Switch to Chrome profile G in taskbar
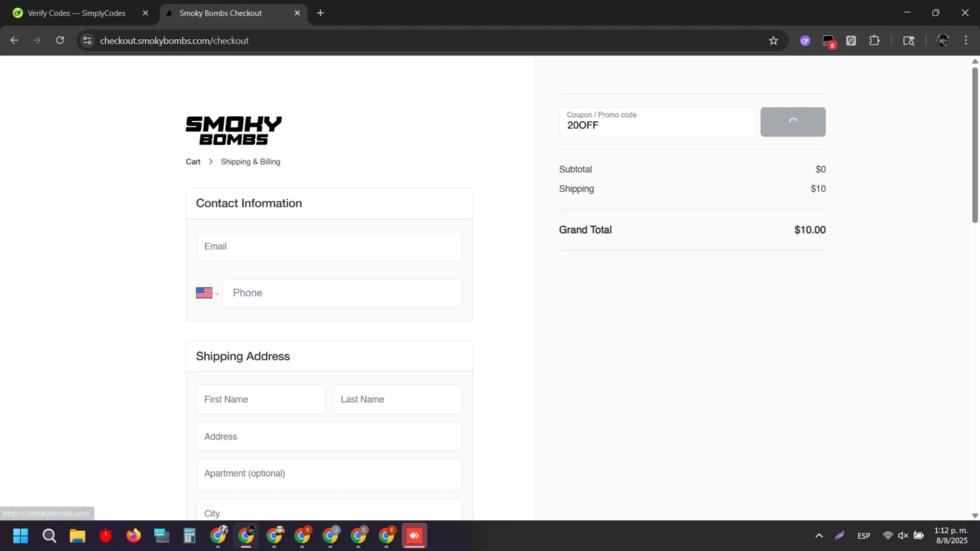This screenshot has height=551, width=980. click(359, 536)
